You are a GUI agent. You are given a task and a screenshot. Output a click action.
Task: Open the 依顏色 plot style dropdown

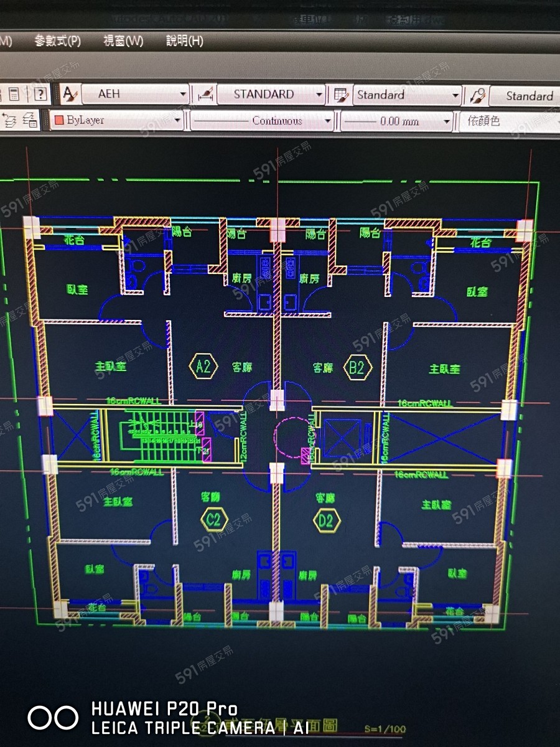[x=509, y=121]
